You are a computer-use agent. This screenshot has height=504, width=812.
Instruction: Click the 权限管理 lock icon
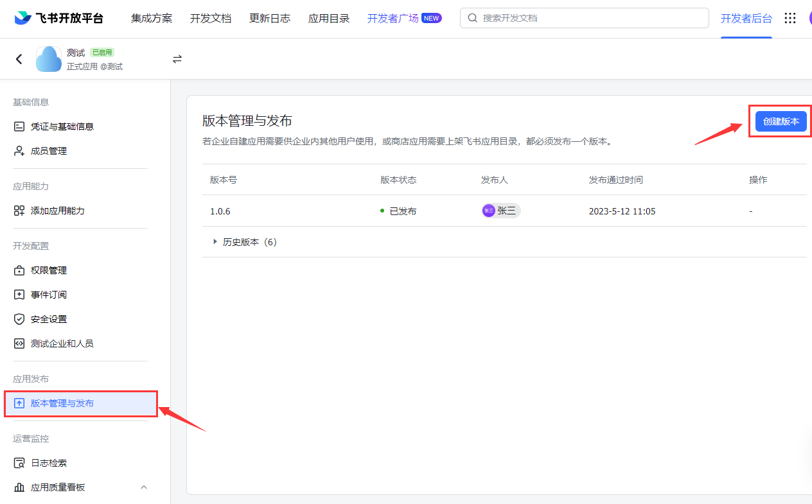coord(19,270)
